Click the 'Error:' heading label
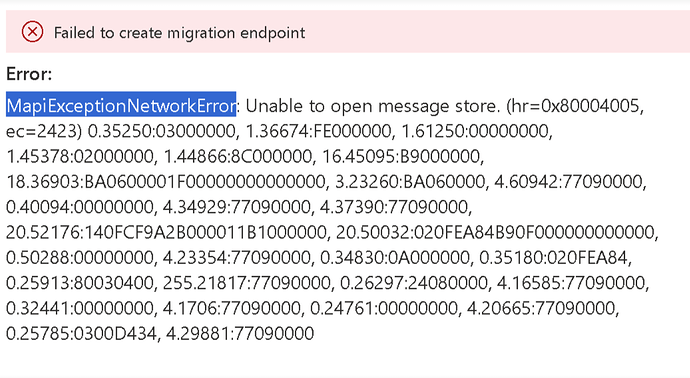This screenshot has width=690, height=378. 29,74
